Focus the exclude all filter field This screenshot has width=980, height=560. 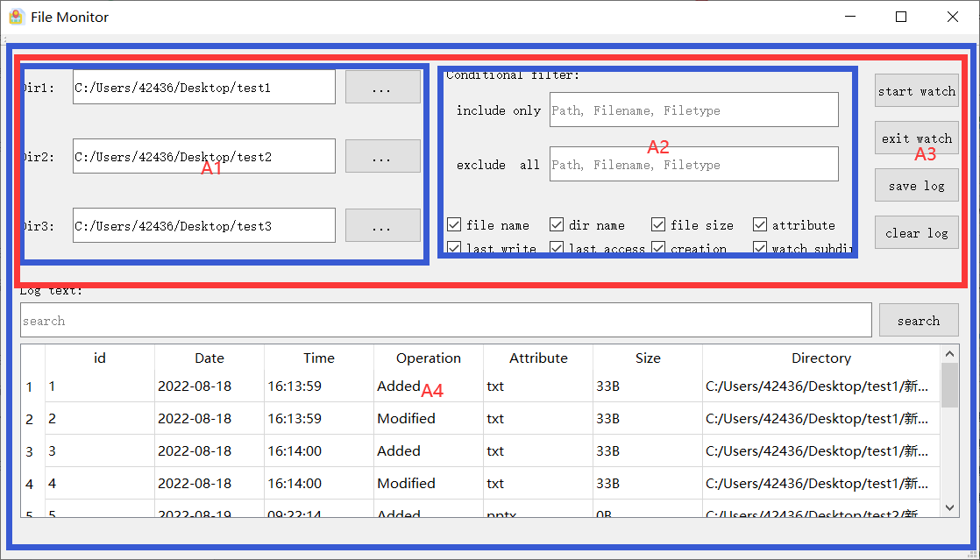[x=693, y=165]
